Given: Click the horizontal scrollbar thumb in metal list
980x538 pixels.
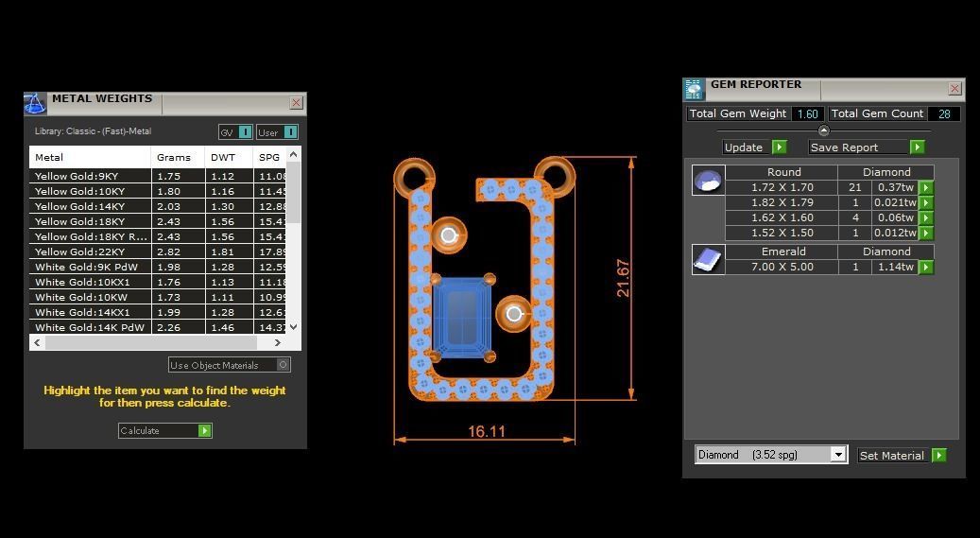Looking at the screenshot, I should pyautogui.click(x=150, y=342).
